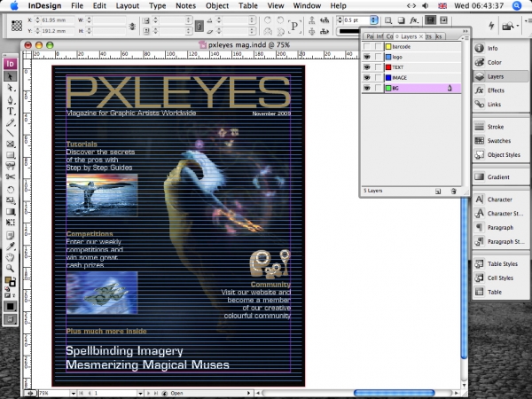532x399 pixels.
Task: Select the Line tool
Action: pos(10,133)
